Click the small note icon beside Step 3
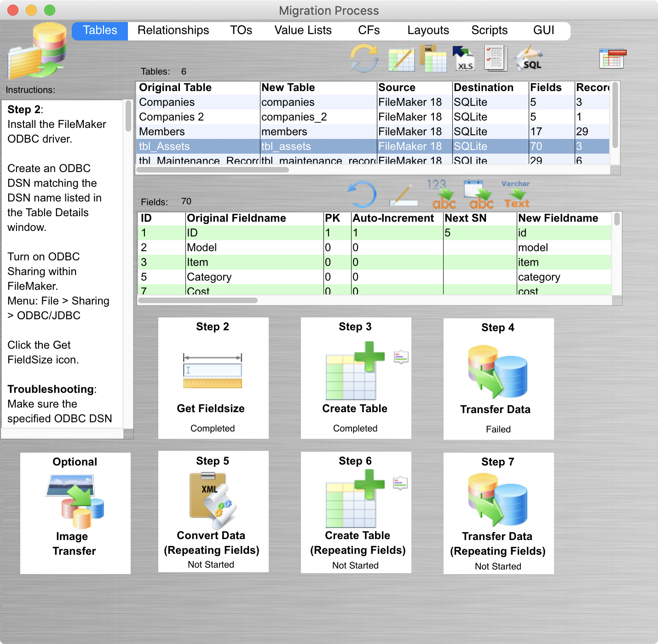The width and height of the screenshot is (658, 644). (401, 357)
